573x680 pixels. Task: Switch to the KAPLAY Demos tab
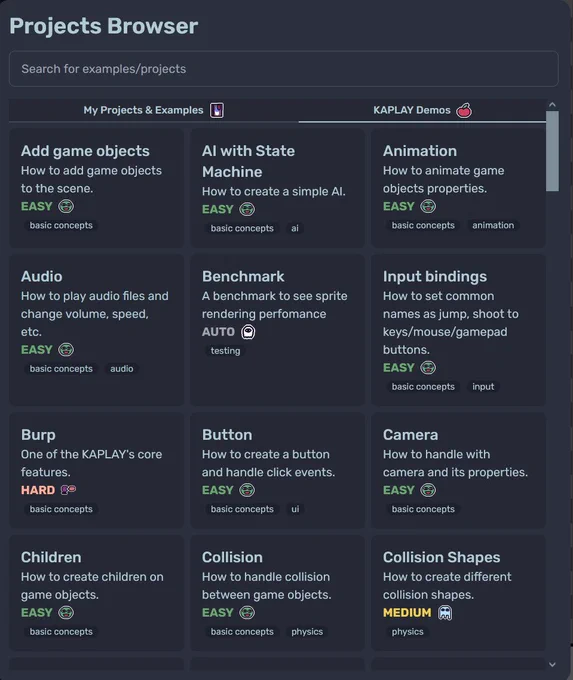[422, 110]
